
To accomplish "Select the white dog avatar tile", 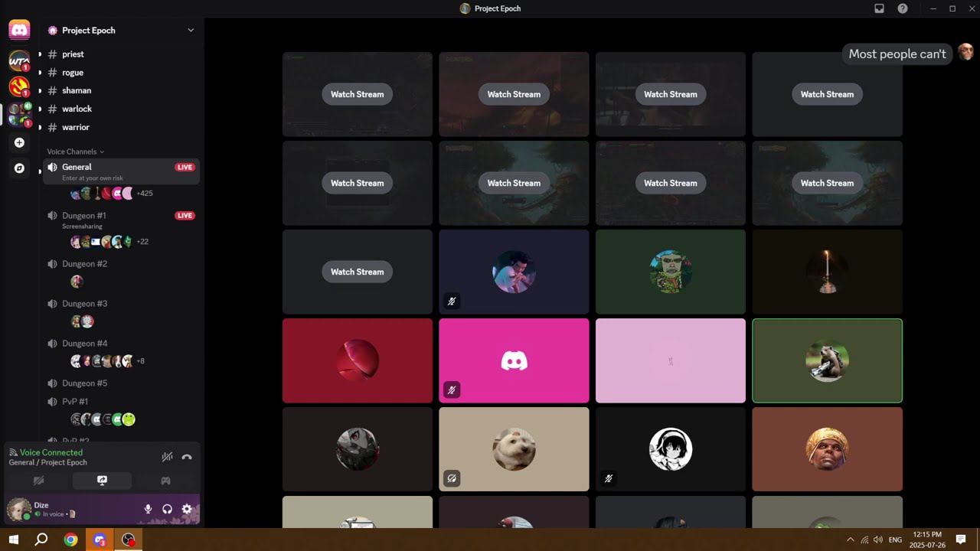I will 514,449.
